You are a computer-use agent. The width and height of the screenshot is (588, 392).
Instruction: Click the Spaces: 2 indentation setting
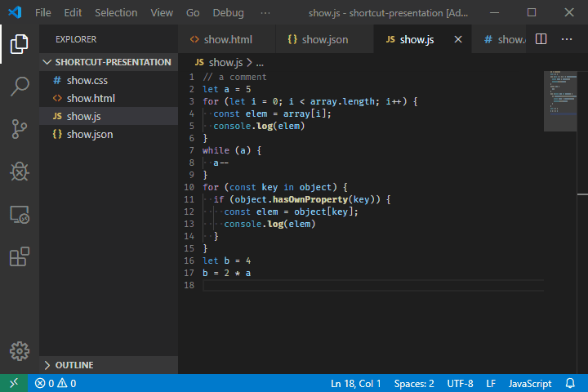pyautogui.click(x=414, y=383)
